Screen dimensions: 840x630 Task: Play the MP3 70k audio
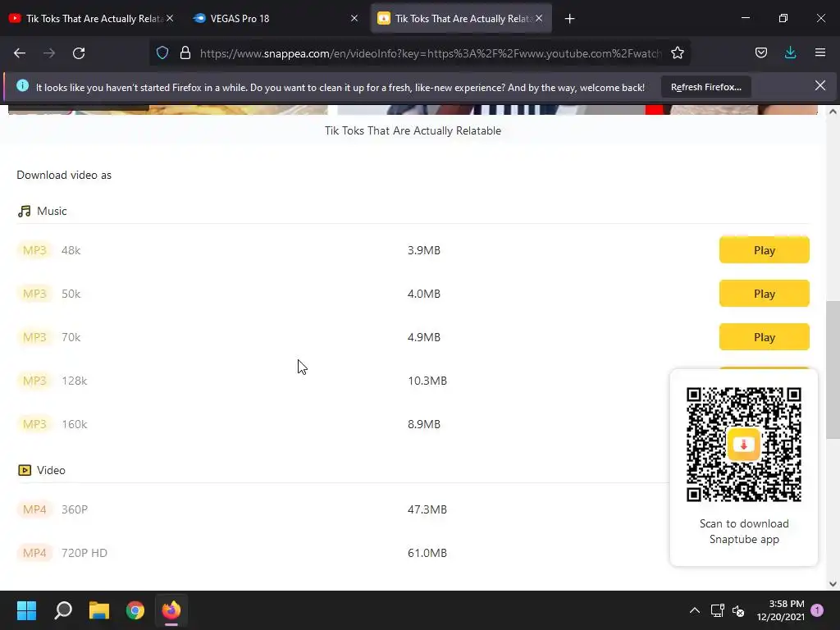point(764,337)
